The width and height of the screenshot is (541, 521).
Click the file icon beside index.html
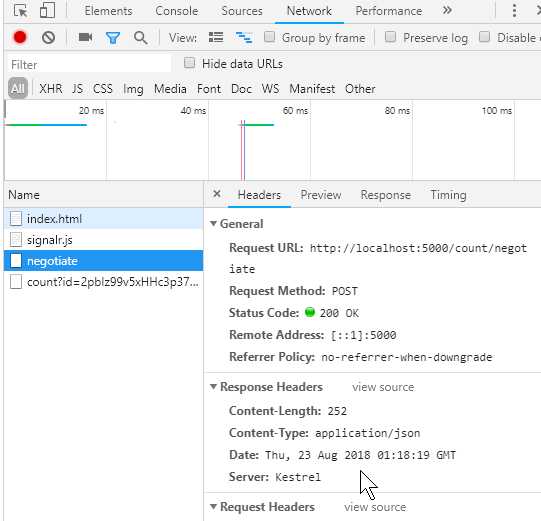(16, 219)
